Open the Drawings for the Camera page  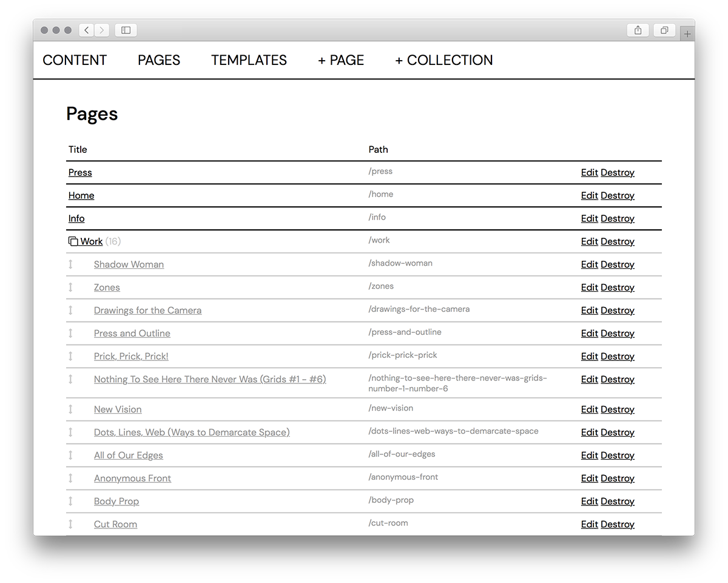pos(147,311)
